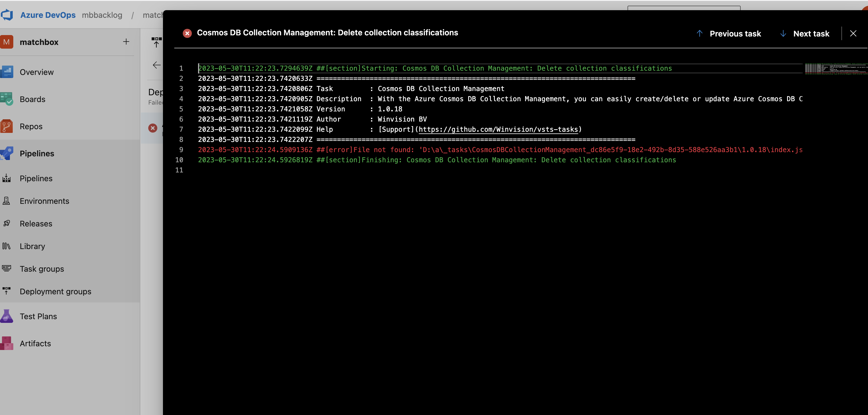Open Test Plans using its flask icon
The image size is (868, 415).
coord(7,316)
